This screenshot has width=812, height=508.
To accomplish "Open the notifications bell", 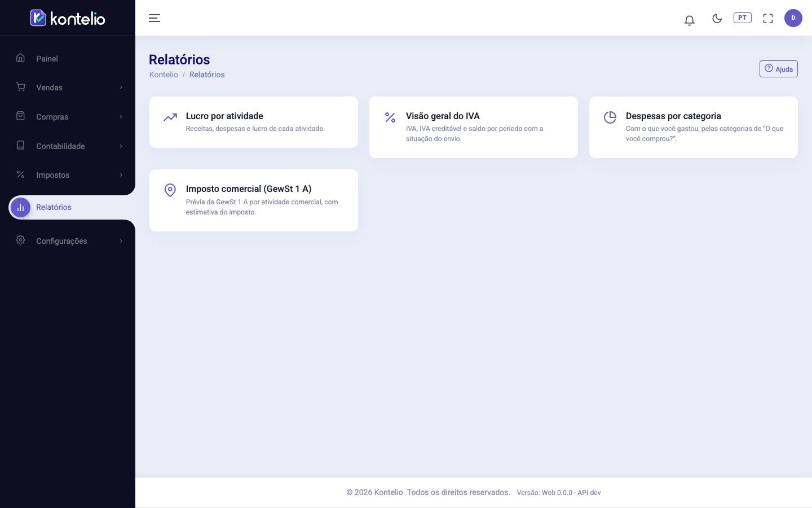I will pos(689,20).
